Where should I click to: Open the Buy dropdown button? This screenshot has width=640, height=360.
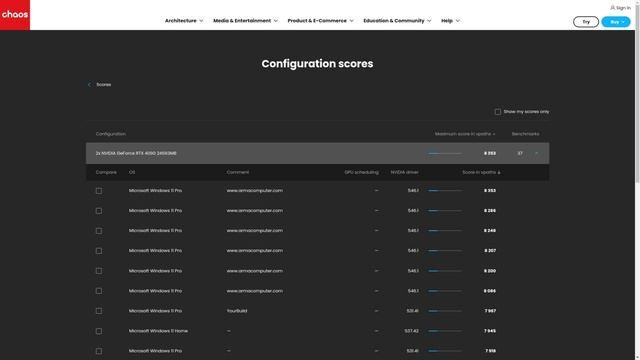coord(616,22)
